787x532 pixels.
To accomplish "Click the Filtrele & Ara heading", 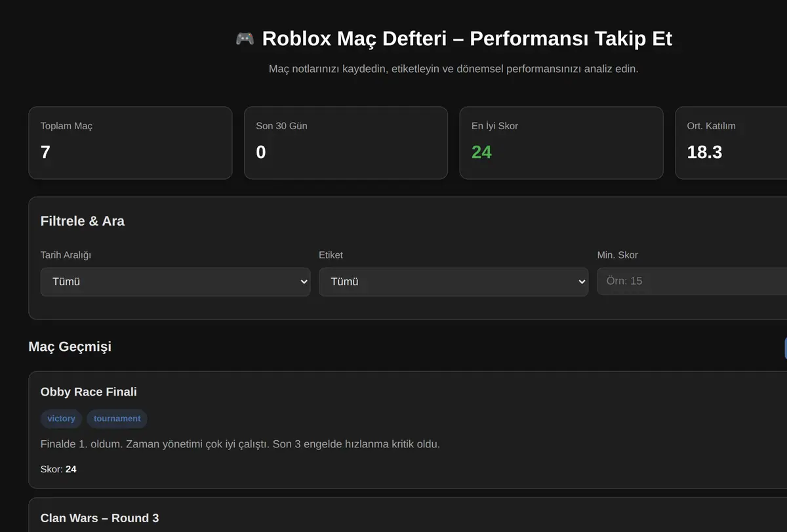I will (x=83, y=221).
